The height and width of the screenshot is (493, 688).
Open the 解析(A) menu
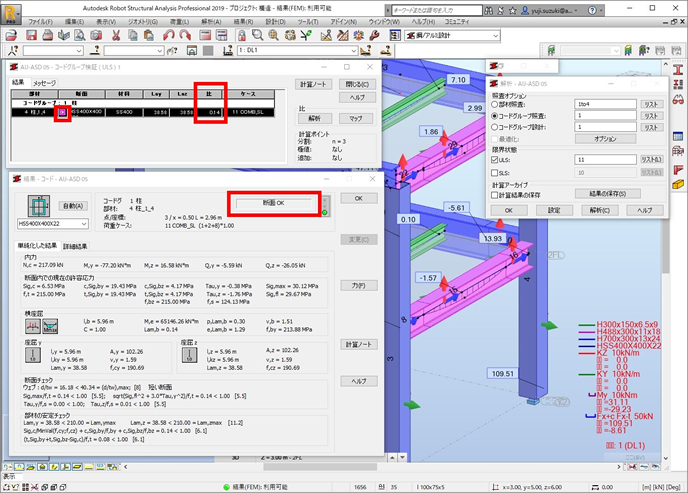pyautogui.click(x=211, y=21)
